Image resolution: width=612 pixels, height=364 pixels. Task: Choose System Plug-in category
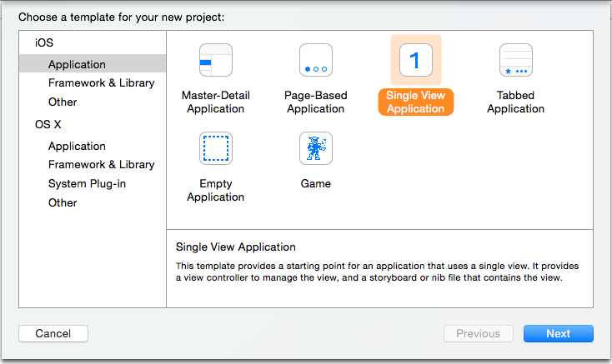tap(87, 183)
